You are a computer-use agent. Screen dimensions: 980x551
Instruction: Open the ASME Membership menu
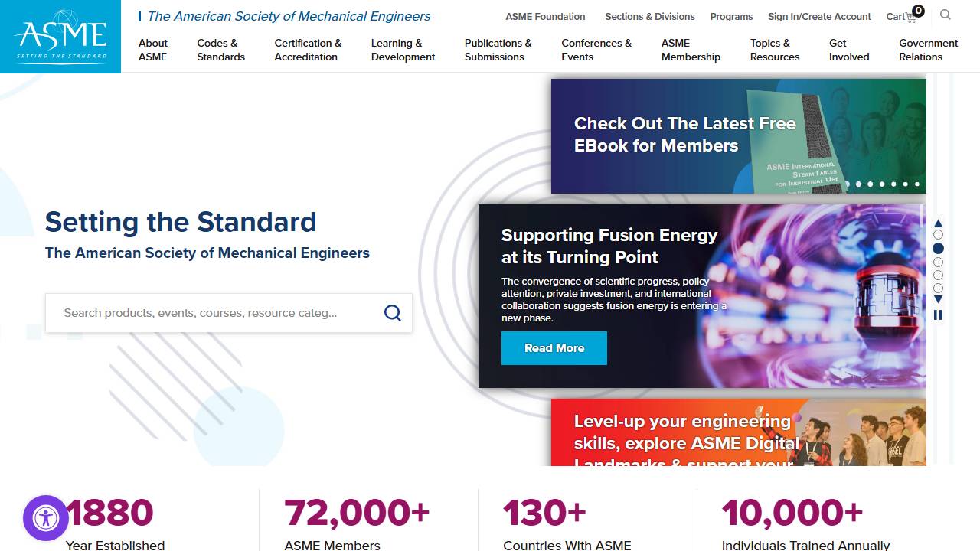pos(691,50)
